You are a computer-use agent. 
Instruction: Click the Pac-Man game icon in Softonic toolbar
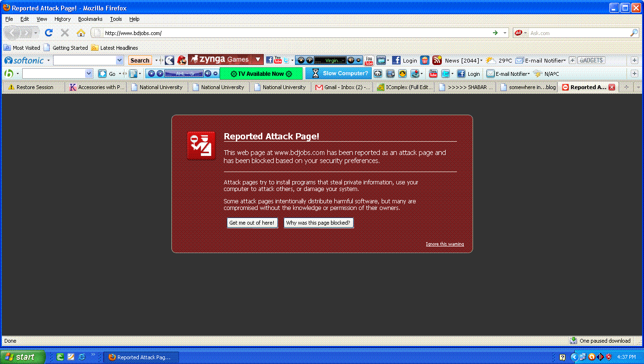(x=169, y=60)
